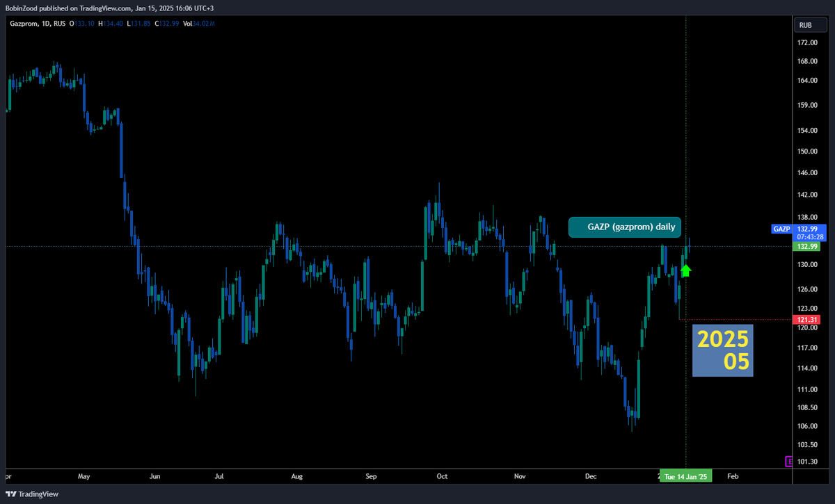Click the green 132.99 price axis label

pos(807,246)
